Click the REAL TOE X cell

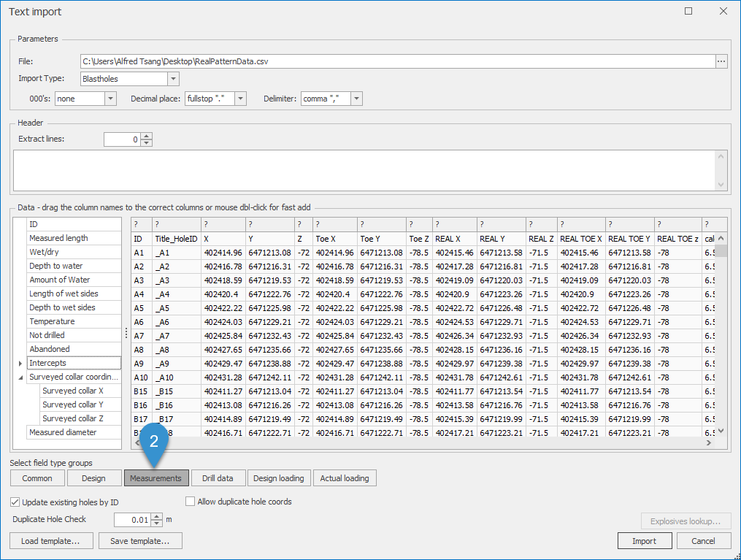pos(582,239)
